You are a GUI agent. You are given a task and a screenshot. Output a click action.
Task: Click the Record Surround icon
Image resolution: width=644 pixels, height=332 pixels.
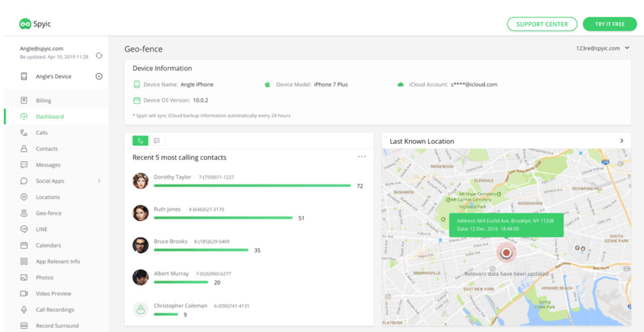pyautogui.click(x=24, y=326)
